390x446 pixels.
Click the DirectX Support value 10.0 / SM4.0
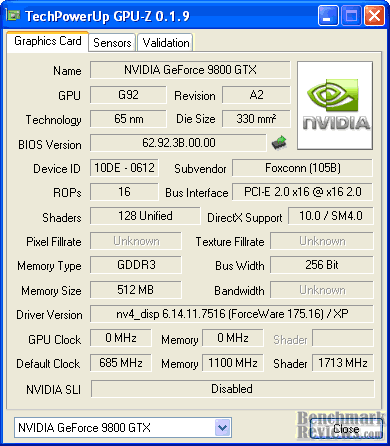pos(331,216)
